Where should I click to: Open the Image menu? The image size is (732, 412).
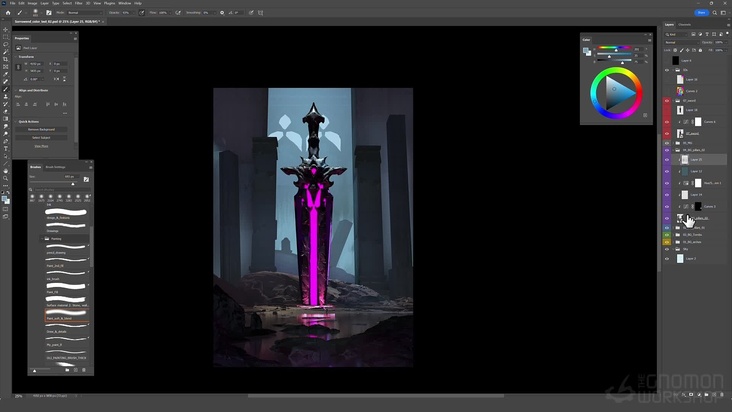[x=32, y=3]
